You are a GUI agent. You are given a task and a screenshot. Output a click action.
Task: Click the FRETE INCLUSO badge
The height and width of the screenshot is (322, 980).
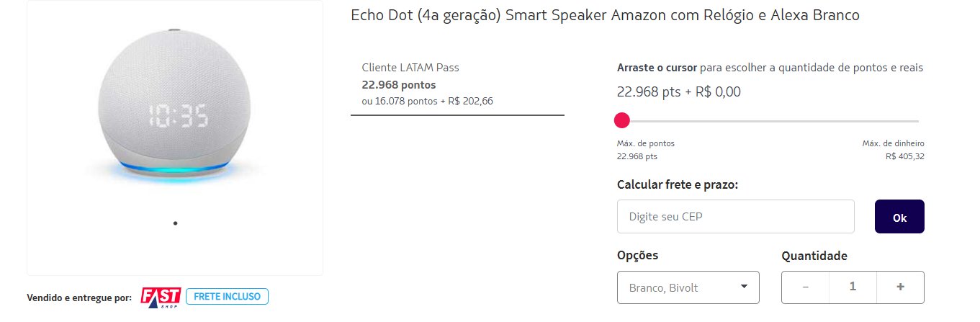tap(228, 296)
